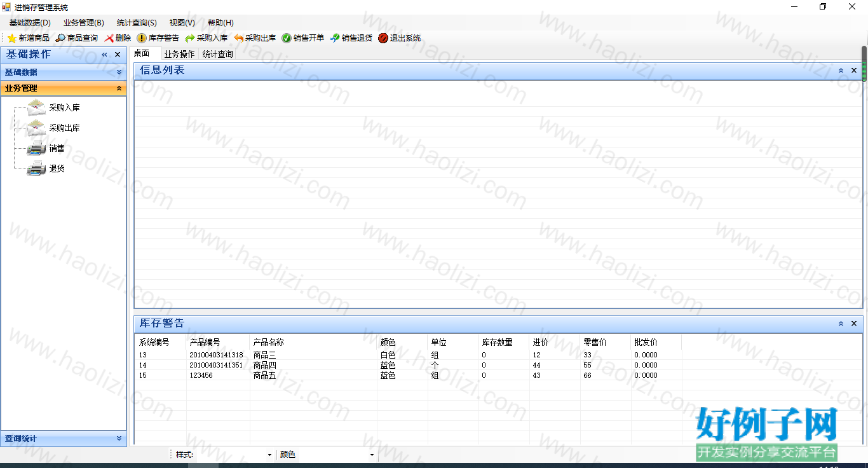Switch to the 统计查询 tab
868x468 pixels.
tap(217, 54)
